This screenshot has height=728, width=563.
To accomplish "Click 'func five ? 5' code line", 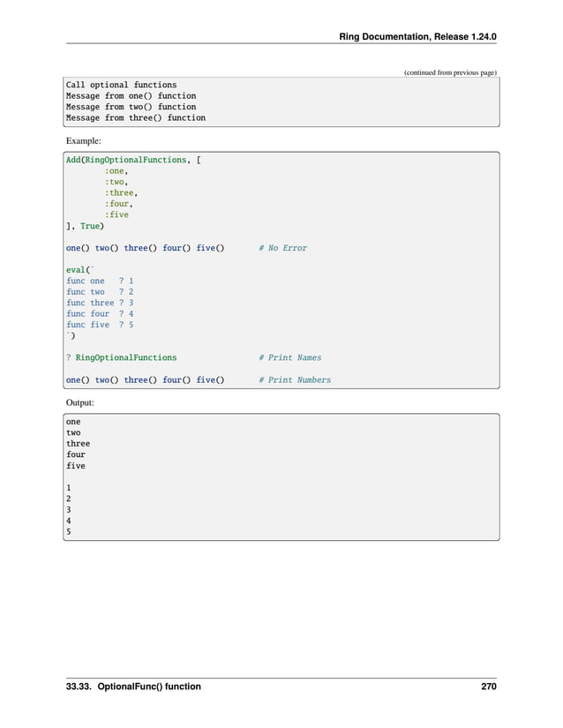I will pos(100,325).
